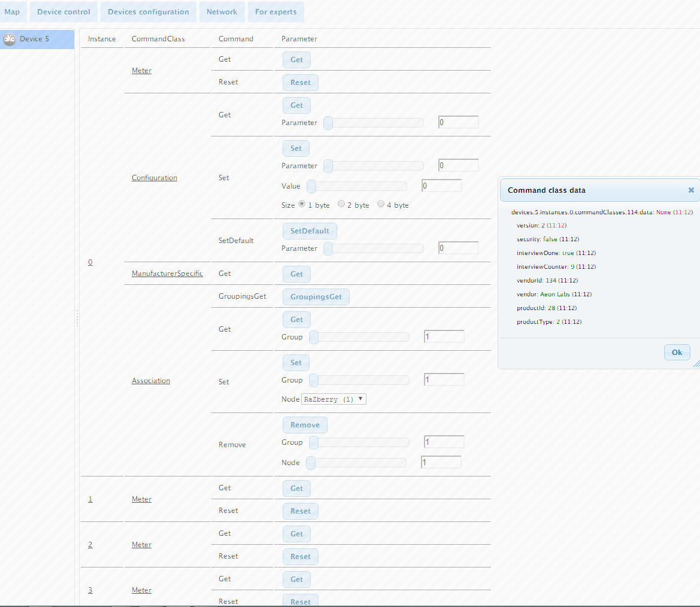Viewport: 700px width, 607px height.
Task: Click the Configuration command class link
Action: (154, 178)
